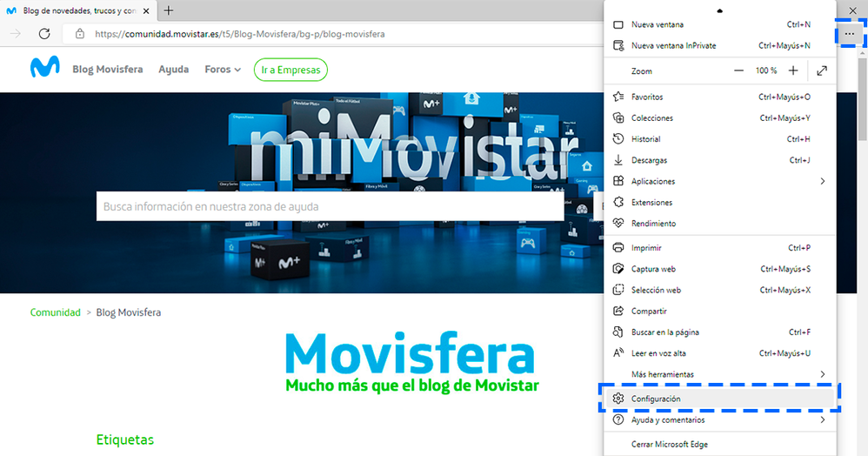Click the full screen zoom icon
Image resolution: width=868 pixels, height=456 pixels.
[822, 70]
